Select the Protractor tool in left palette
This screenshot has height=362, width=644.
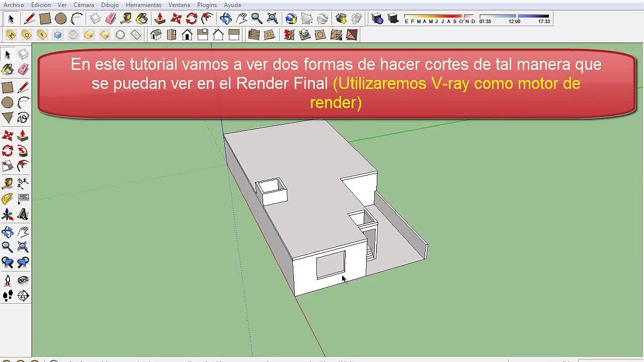tap(8, 199)
